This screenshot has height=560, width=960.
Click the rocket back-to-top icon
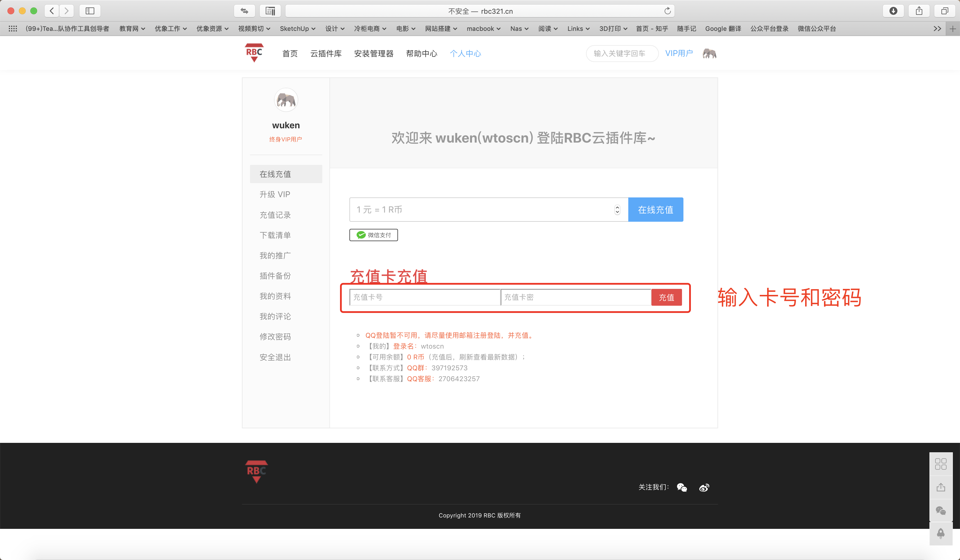[941, 533]
